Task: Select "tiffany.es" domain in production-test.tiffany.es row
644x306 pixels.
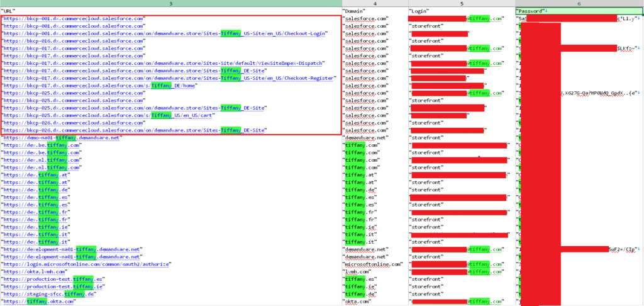Action: click(360, 279)
